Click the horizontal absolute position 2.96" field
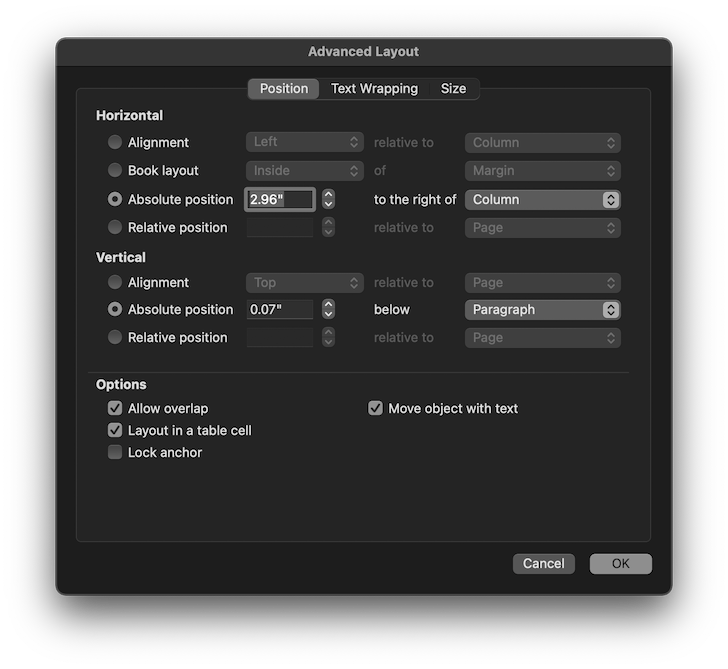728x669 pixels. point(280,200)
